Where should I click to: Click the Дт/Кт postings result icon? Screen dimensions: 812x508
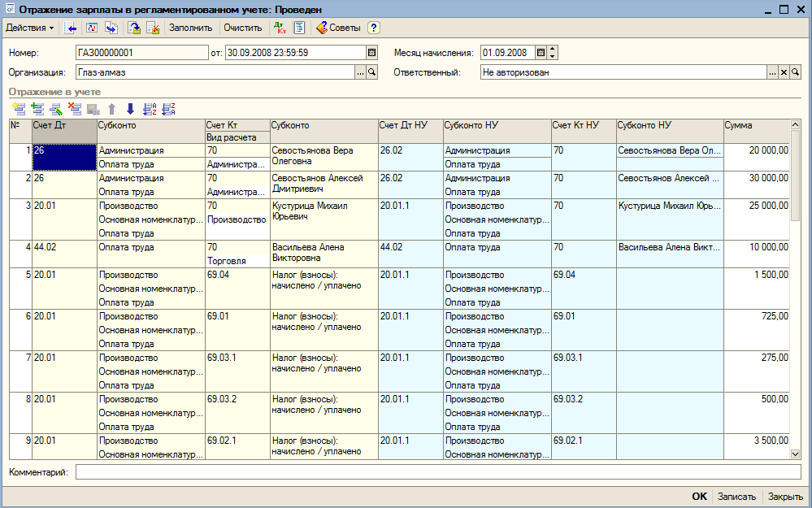280,28
